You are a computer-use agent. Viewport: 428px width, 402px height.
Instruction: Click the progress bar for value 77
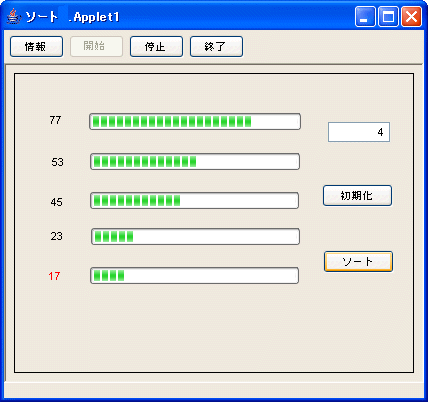coord(195,121)
